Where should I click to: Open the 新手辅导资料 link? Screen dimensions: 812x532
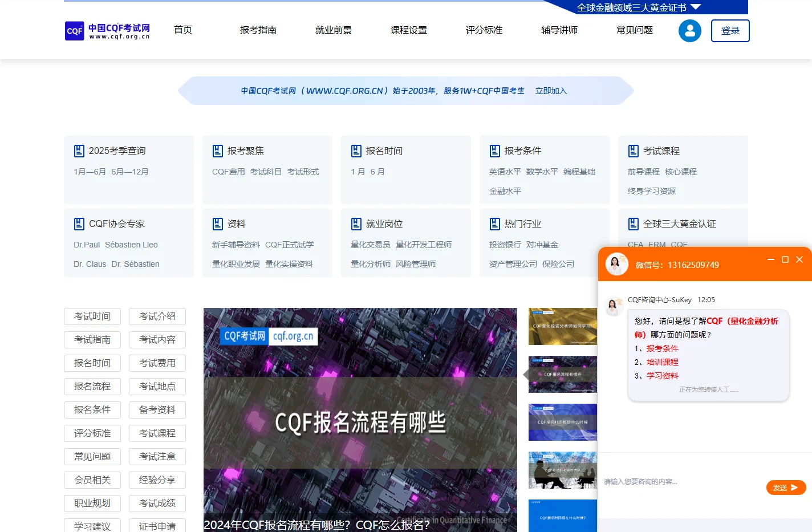click(236, 245)
